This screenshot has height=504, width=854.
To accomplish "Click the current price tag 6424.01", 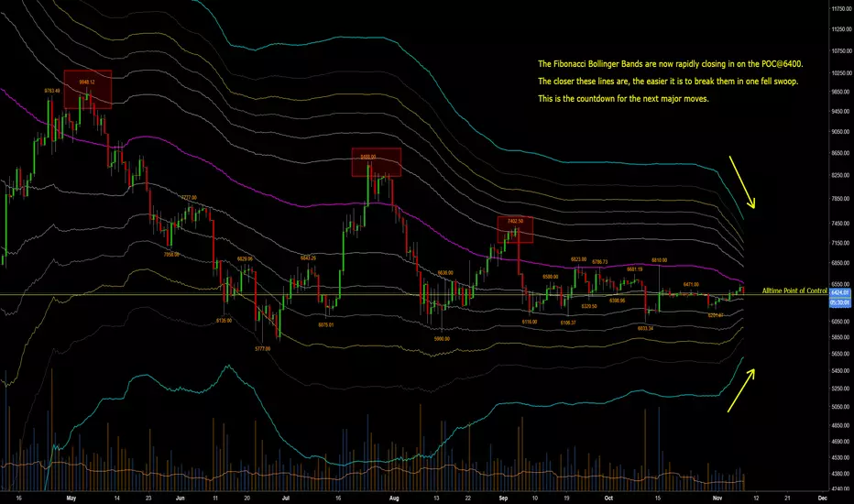I will [840, 292].
